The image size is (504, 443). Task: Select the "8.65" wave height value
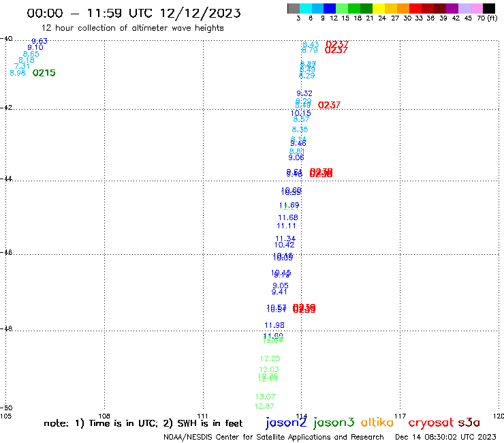31,54
